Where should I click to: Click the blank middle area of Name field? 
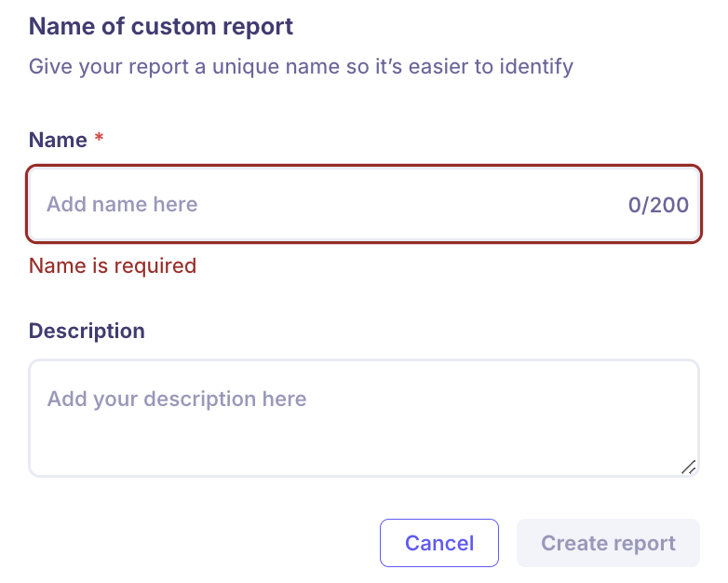click(410, 204)
